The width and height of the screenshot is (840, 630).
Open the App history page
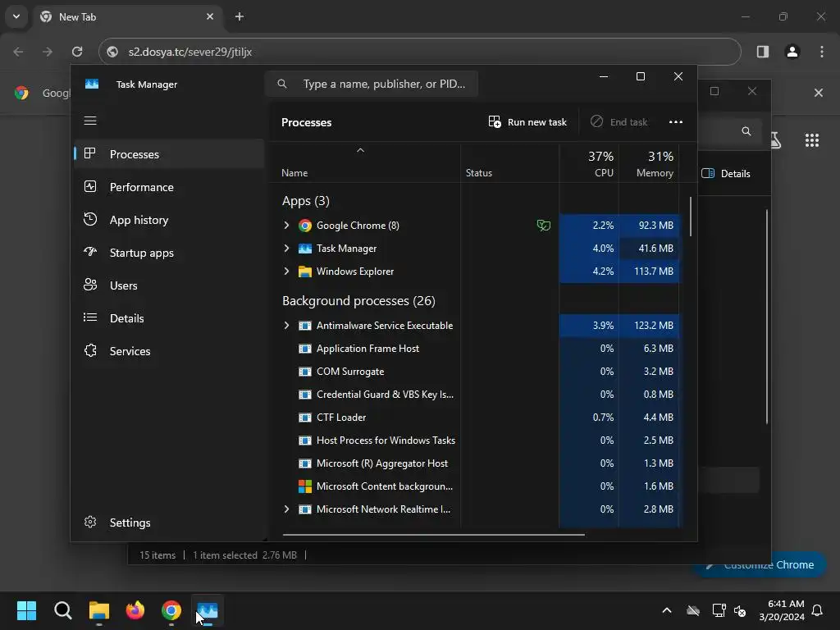169,220
